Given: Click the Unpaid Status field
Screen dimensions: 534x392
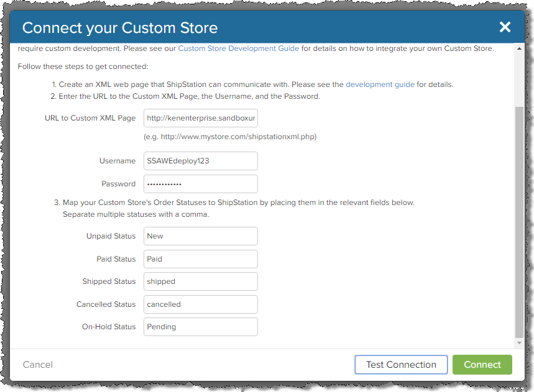Looking at the screenshot, I should [201, 236].
